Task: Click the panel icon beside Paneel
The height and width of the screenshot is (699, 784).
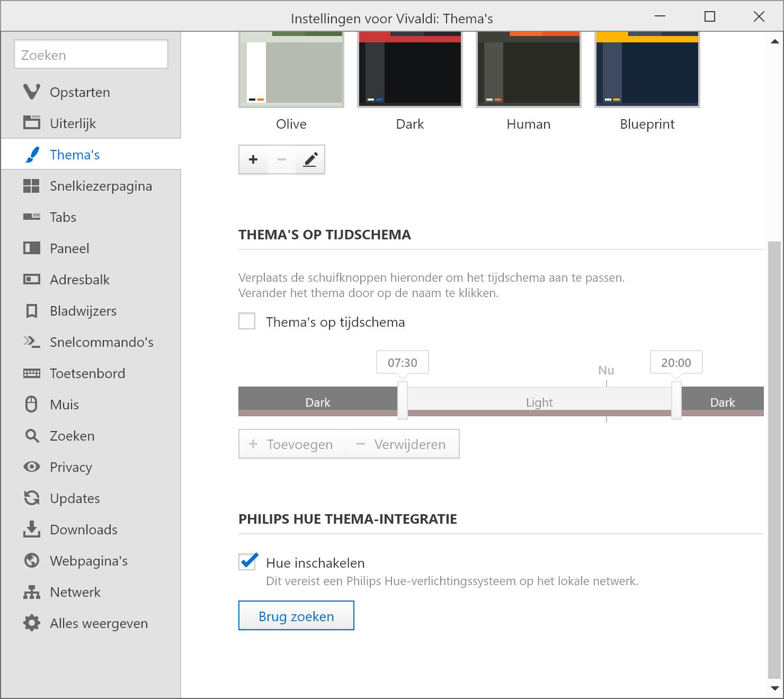Action: point(32,248)
